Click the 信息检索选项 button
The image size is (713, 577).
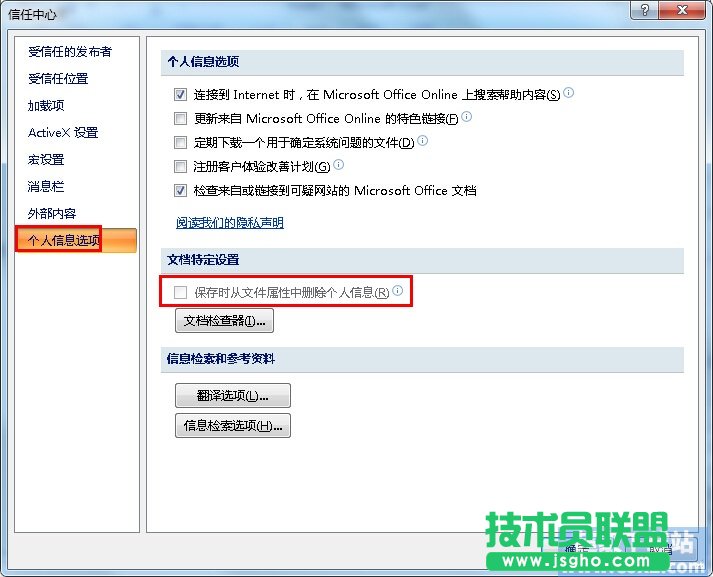tap(232, 426)
